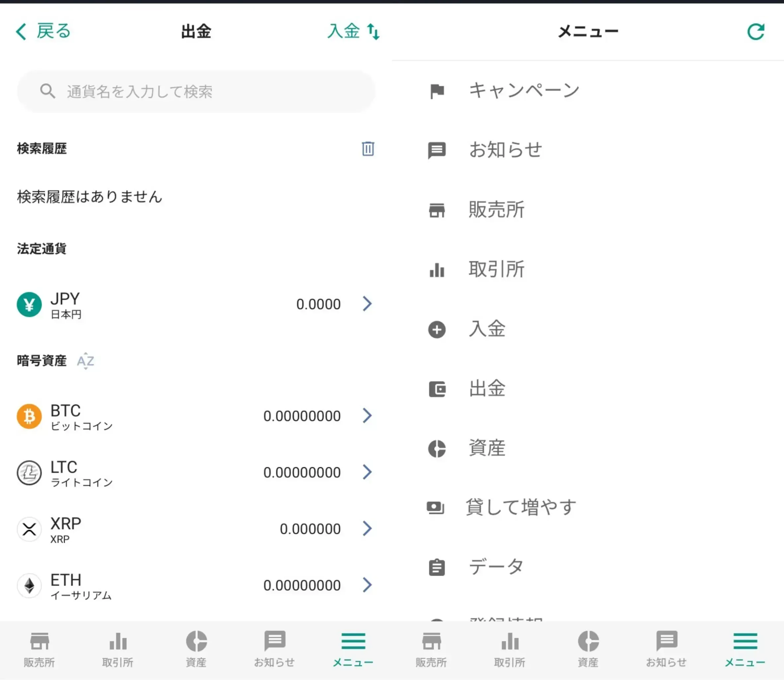Open XRP row chevron
The image size is (784, 680).
(x=367, y=529)
